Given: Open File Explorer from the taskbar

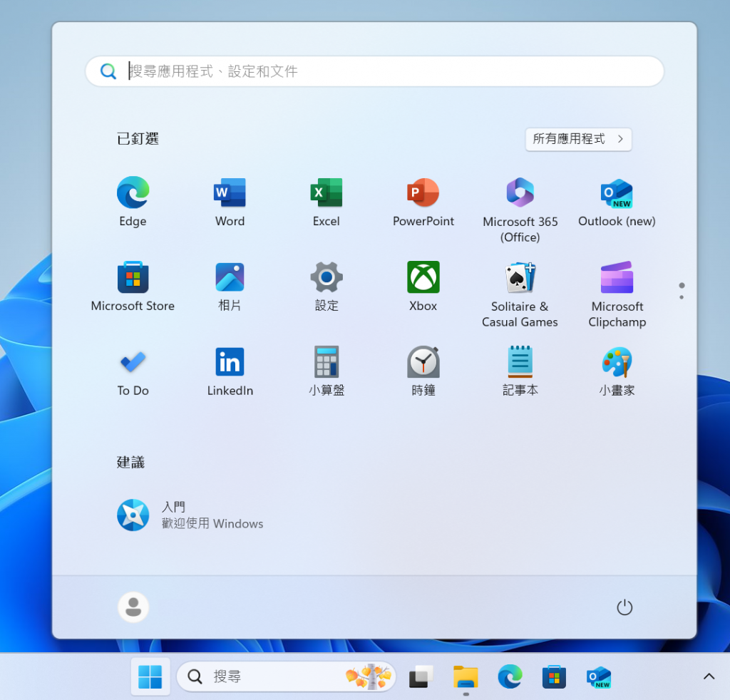Looking at the screenshot, I should click(466, 676).
